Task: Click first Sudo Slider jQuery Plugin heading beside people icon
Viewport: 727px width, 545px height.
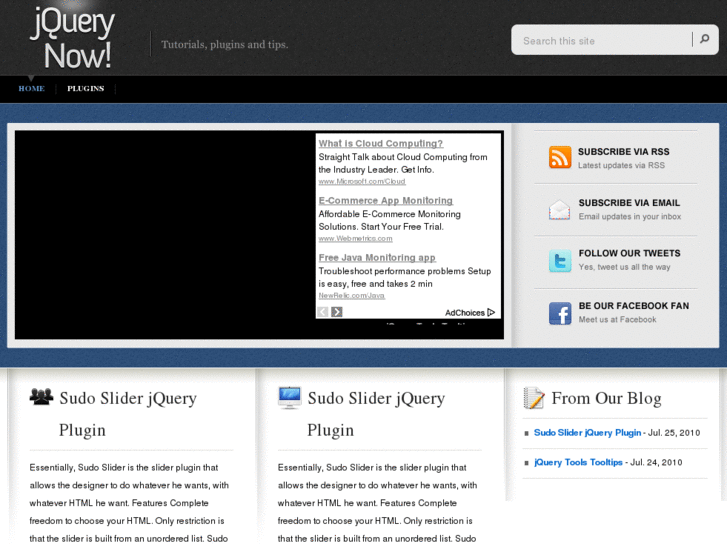Action: click(x=128, y=414)
